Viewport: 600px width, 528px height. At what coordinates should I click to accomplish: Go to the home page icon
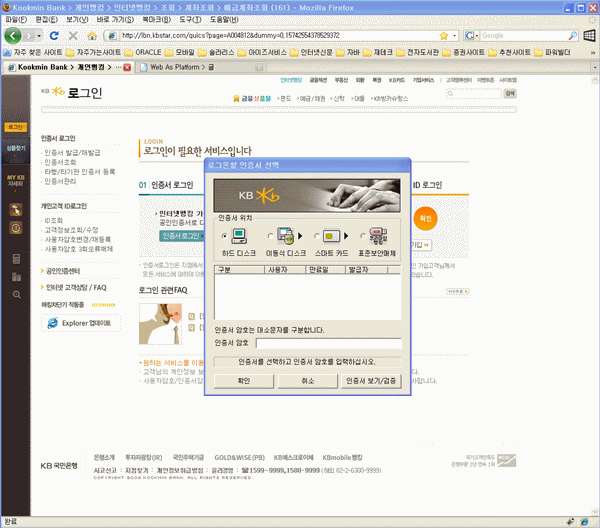92,36
